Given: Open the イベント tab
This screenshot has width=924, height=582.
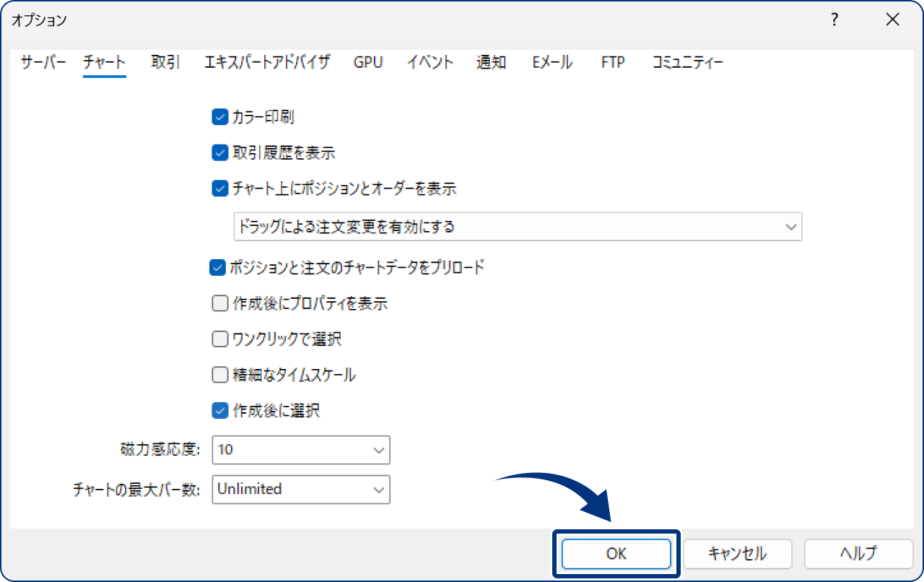Looking at the screenshot, I should pyautogui.click(x=430, y=62).
